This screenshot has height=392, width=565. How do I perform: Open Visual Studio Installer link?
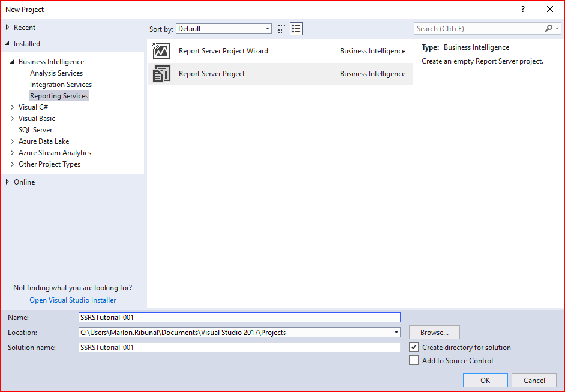pos(73,300)
